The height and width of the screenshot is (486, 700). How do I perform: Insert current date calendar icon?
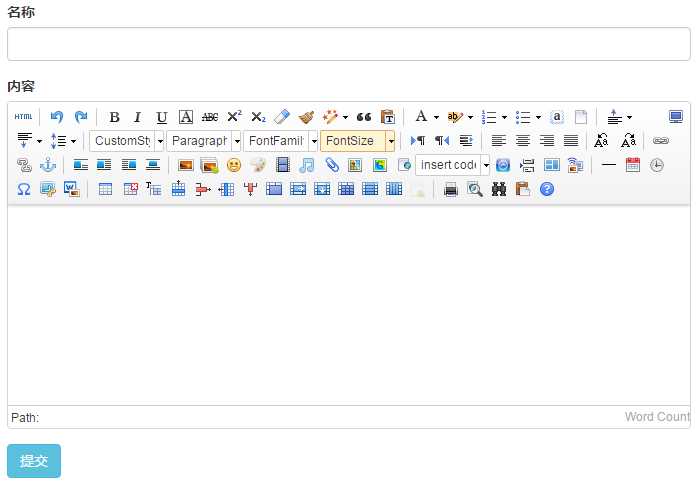pyautogui.click(x=633, y=165)
